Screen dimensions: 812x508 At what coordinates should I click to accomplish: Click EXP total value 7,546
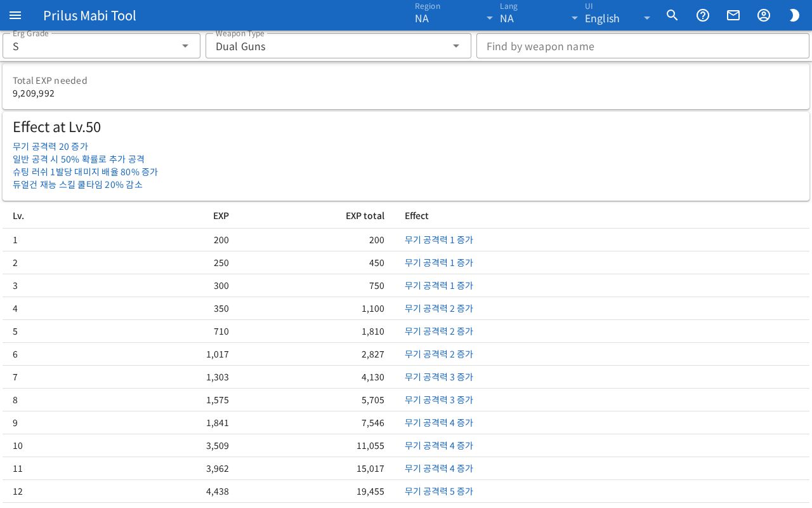pos(373,422)
